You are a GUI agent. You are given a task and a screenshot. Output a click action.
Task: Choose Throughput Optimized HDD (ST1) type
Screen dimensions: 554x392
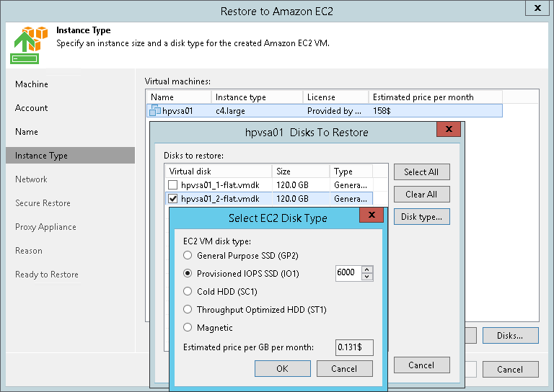[188, 309]
